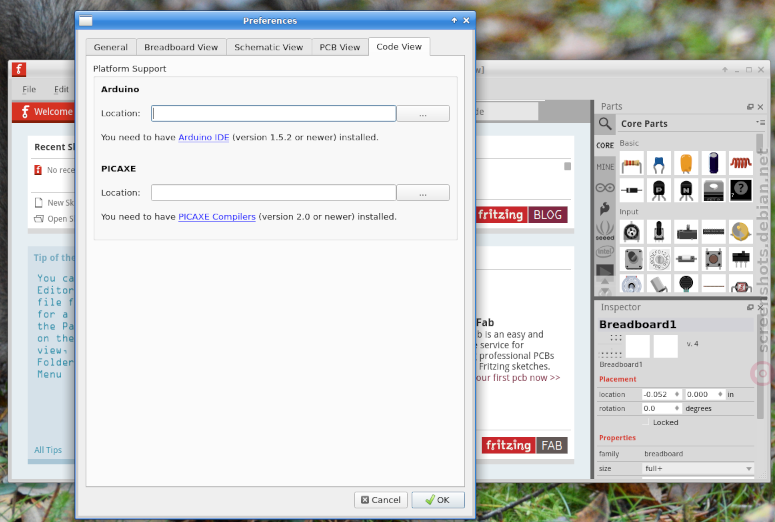Select the grey rotary knob switch part
Image resolution: width=775 pixels, height=522 pixels.
tap(632, 259)
